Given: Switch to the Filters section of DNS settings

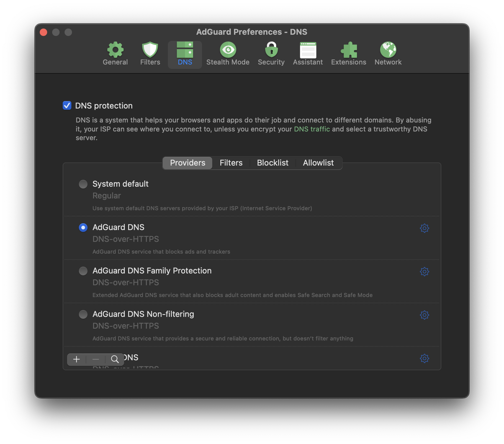Looking at the screenshot, I should click(231, 163).
